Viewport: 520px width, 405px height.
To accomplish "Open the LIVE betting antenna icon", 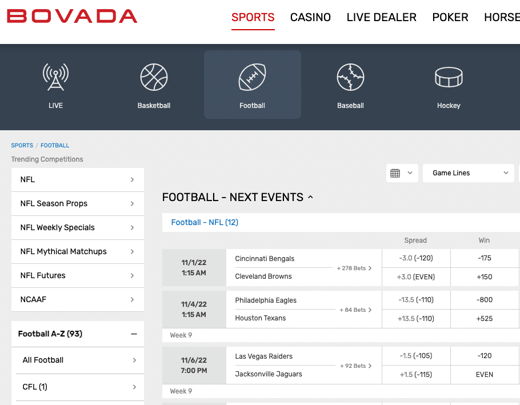I will coord(55,77).
